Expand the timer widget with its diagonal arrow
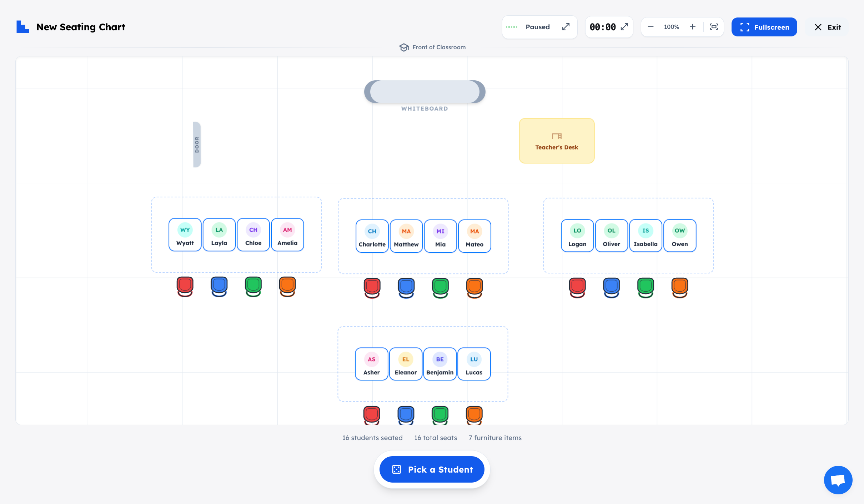 pos(624,27)
